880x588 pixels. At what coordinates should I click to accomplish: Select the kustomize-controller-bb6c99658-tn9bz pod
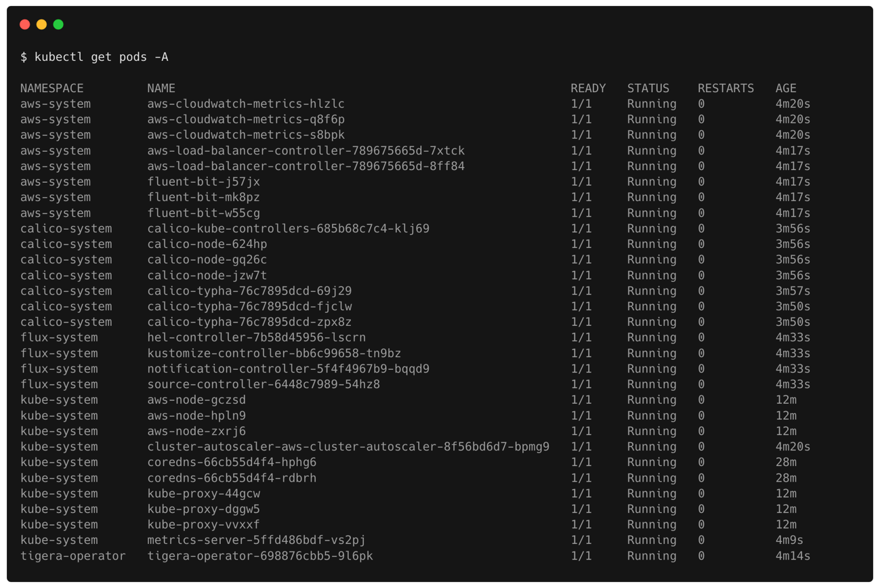coord(274,354)
